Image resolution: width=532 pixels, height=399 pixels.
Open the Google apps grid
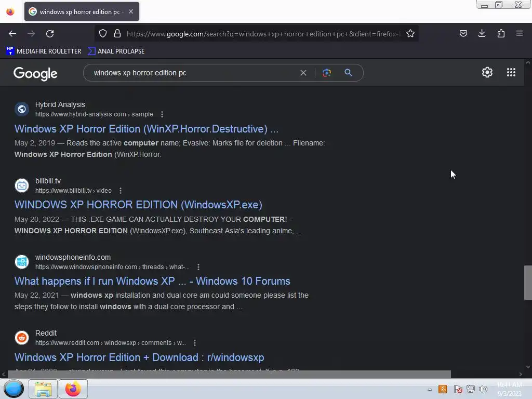tap(511, 72)
